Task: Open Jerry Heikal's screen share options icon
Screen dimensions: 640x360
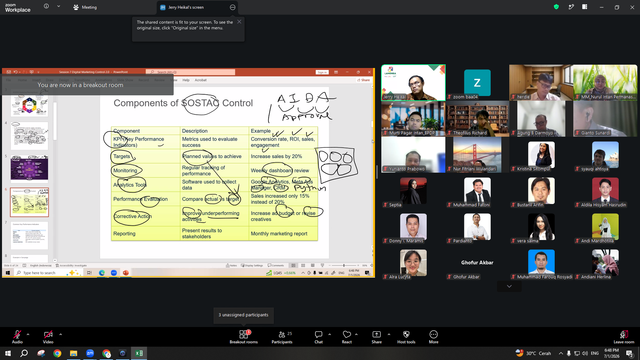Action: click(x=233, y=7)
